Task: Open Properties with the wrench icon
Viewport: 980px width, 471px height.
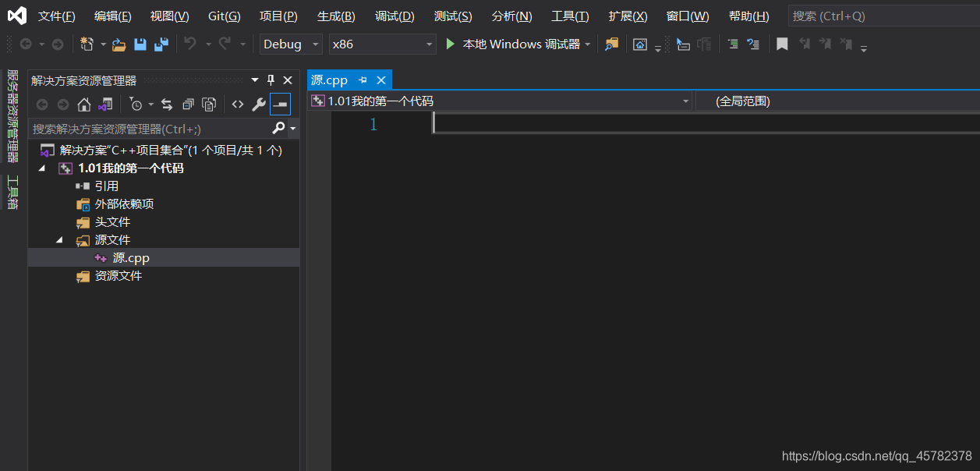Action: click(x=259, y=104)
